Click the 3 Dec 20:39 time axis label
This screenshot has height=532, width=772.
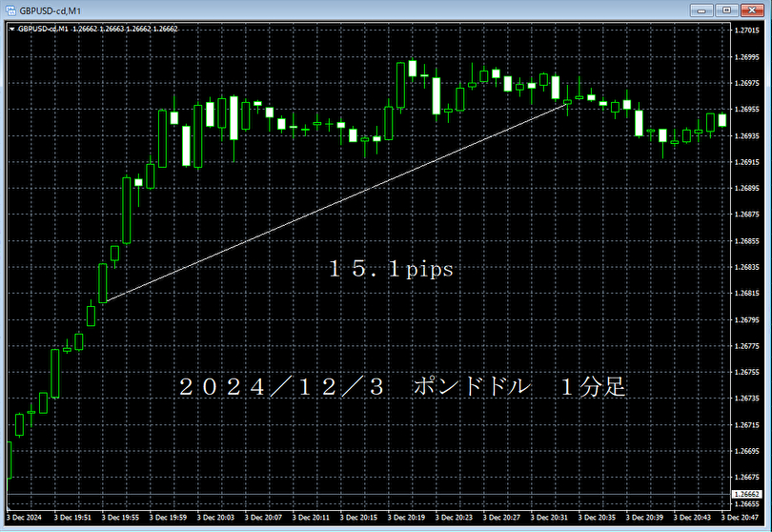(645, 518)
